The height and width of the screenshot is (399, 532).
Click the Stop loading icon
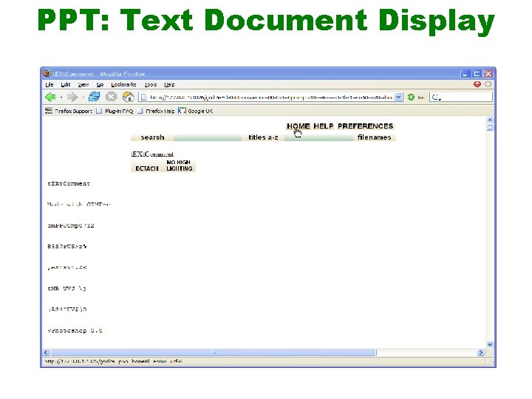pos(111,97)
